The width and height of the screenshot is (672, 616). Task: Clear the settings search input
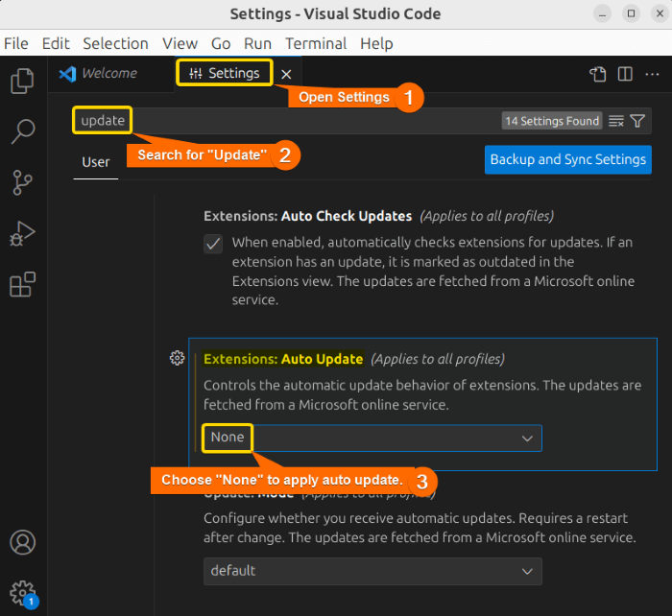(616, 121)
